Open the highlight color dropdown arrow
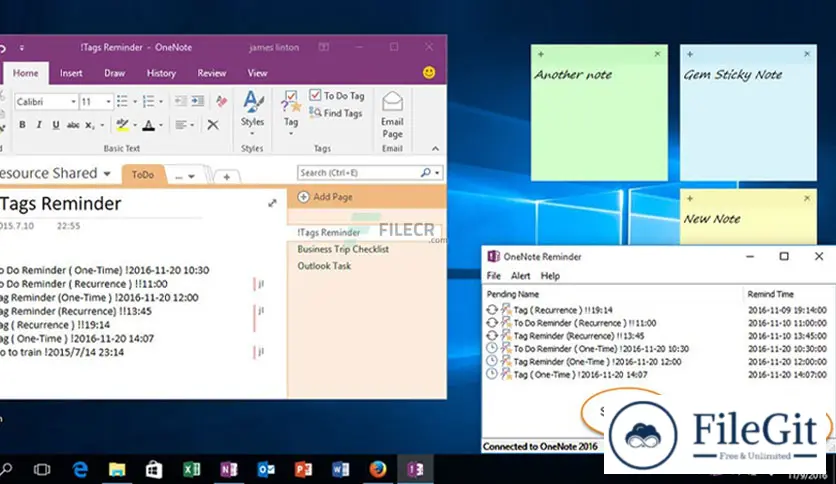Viewport: 836px width, 484px height. pyautogui.click(x=134, y=125)
